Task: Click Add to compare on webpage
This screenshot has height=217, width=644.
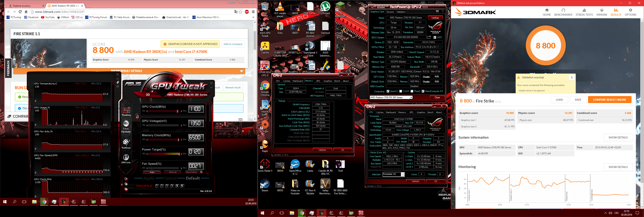Action: pyautogui.click(x=233, y=44)
